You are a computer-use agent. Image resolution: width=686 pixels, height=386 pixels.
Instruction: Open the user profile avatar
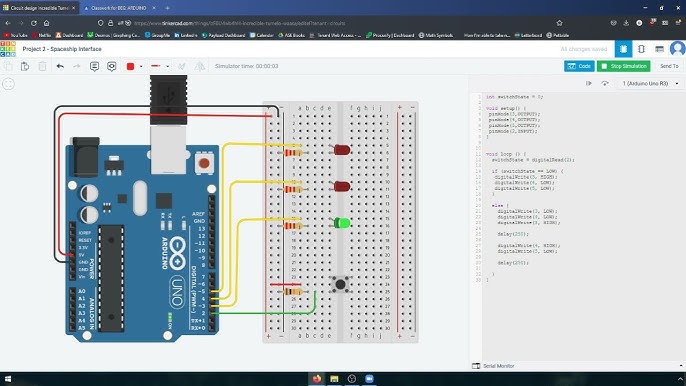[677, 49]
